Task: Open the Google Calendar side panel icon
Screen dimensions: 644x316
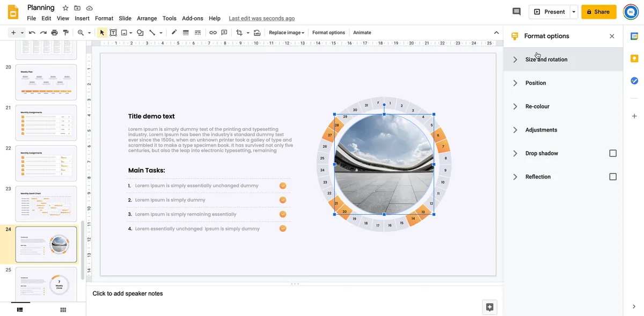Action: 634,36
